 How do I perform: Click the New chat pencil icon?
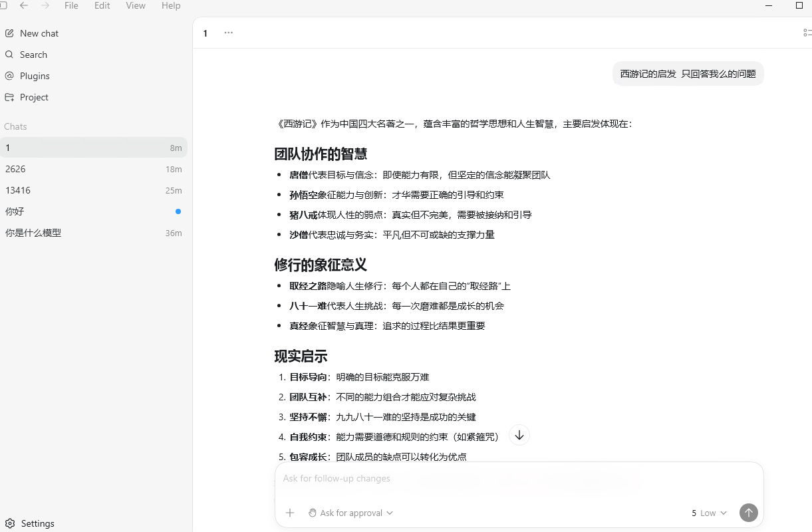pos(9,33)
